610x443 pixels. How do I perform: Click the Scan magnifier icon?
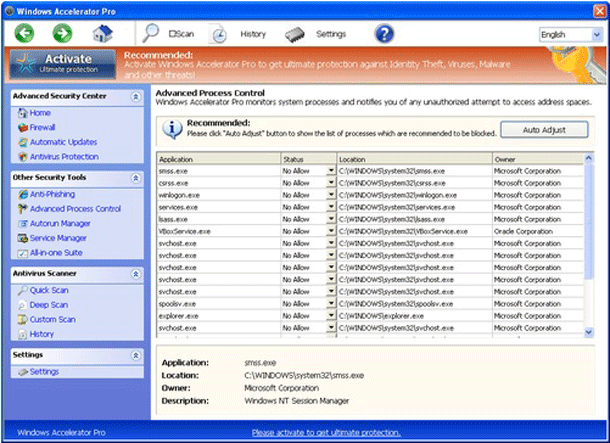(153, 33)
